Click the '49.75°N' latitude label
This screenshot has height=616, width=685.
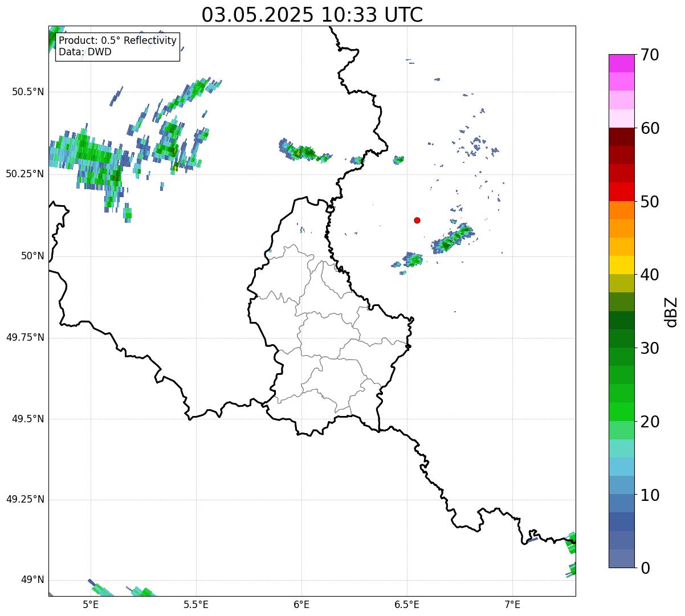pos(25,337)
